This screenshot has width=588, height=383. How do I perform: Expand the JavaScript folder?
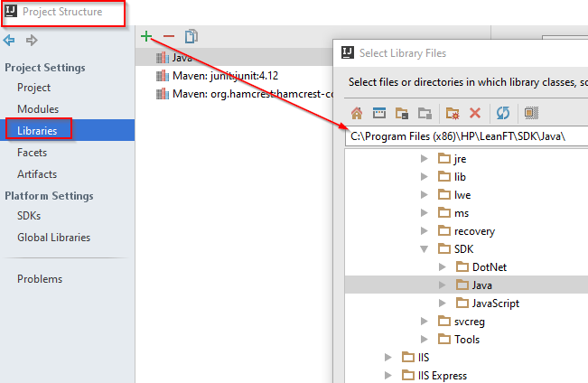pos(443,304)
